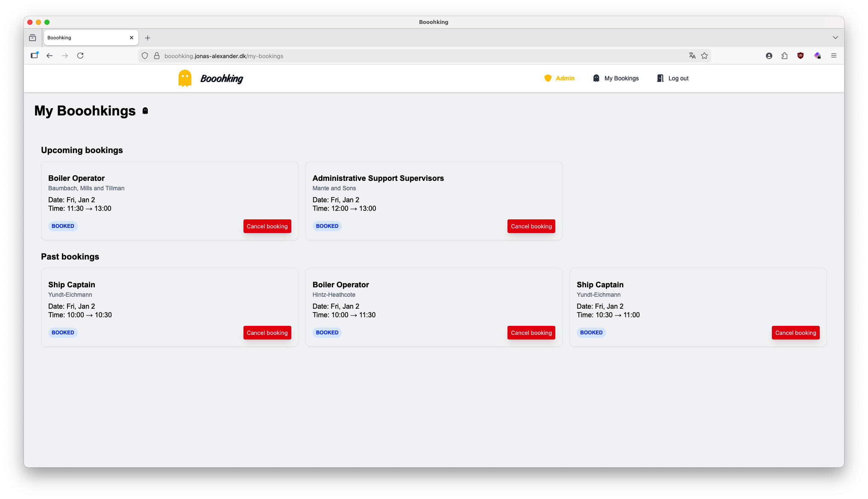Open the Admin navigation link

click(565, 78)
